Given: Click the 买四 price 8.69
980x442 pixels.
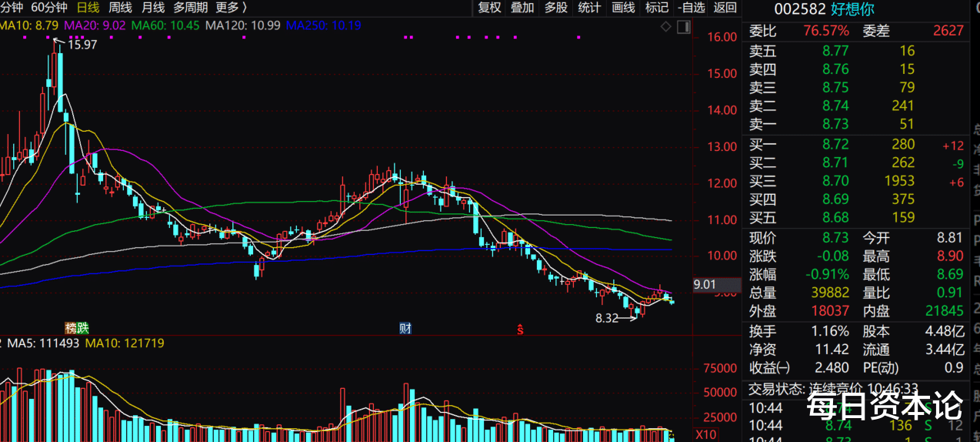Looking at the screenshot, I should (835, 199).
